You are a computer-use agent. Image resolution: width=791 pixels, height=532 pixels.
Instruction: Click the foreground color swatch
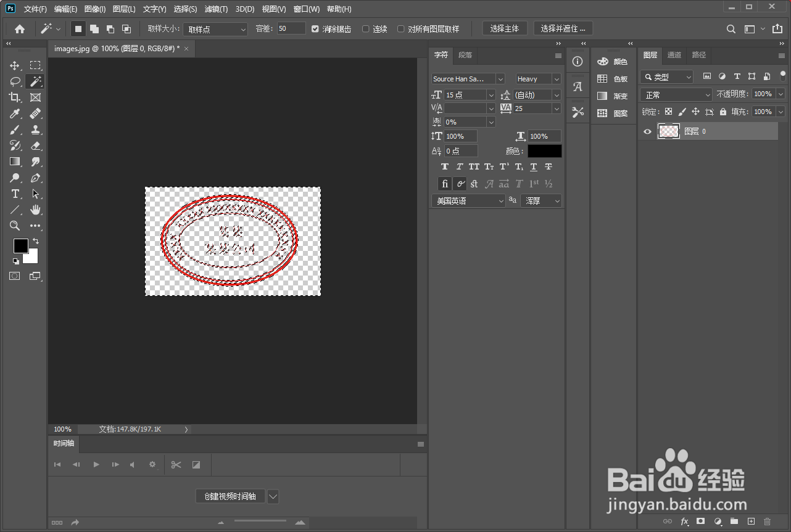point(20,245)
